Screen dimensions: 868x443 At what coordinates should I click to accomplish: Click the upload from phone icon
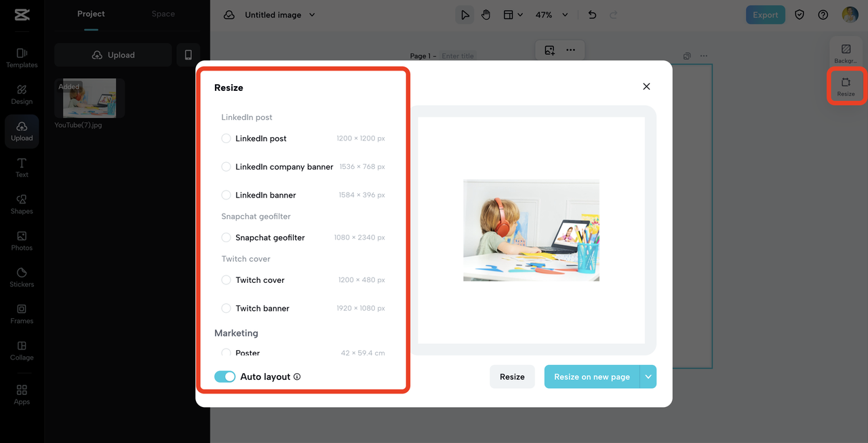click(188, 55)
